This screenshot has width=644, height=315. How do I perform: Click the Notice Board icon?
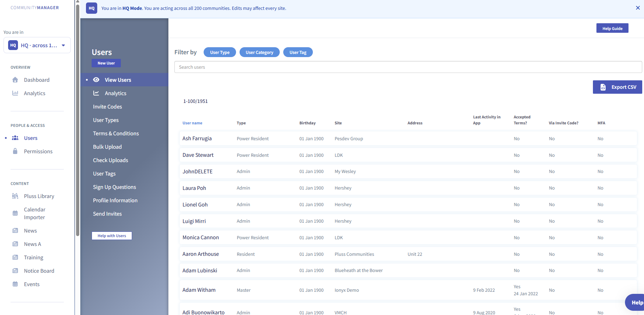(x=15, y=271)
